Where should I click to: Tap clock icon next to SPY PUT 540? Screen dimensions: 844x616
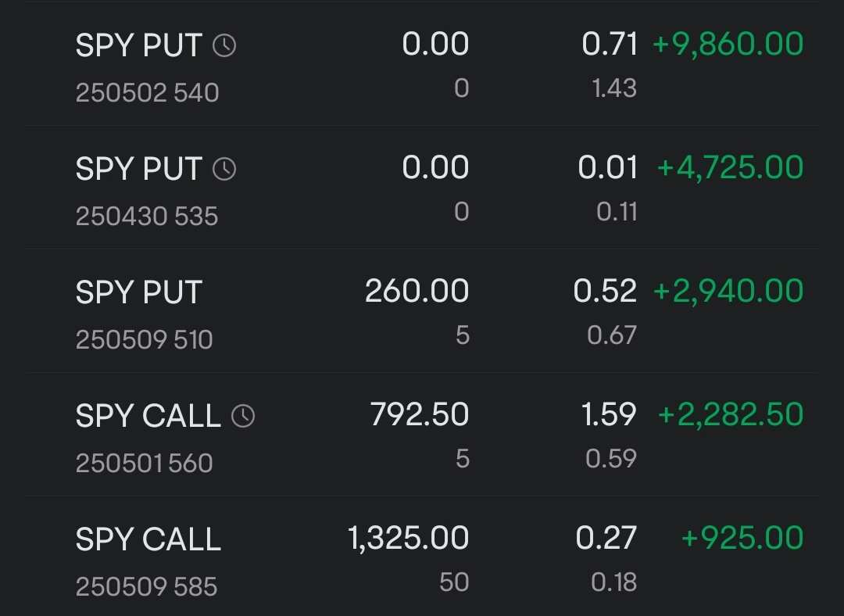coord(224,45)
